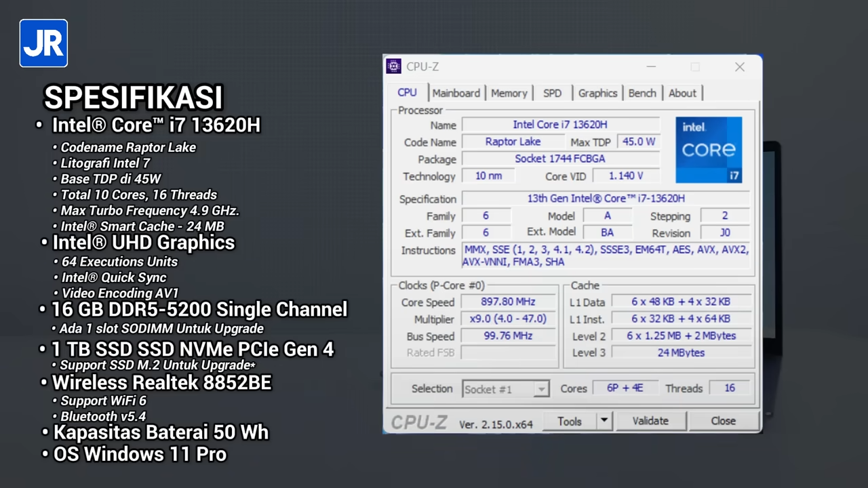Click the JR channel logo

[x=43, y=43]
